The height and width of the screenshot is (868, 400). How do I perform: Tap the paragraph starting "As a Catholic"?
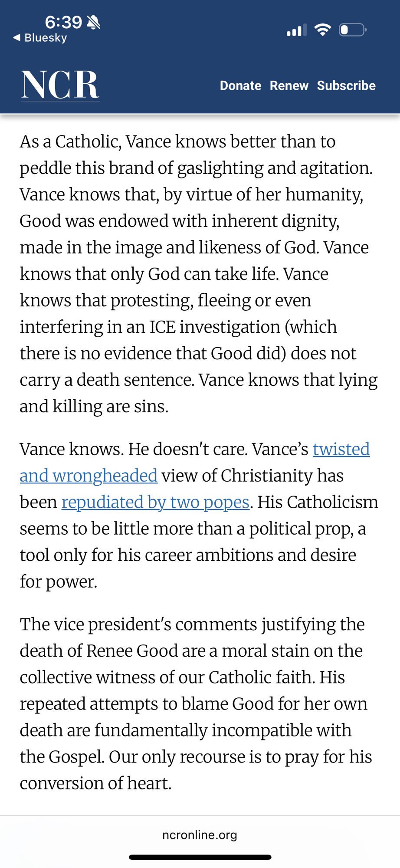199,273
